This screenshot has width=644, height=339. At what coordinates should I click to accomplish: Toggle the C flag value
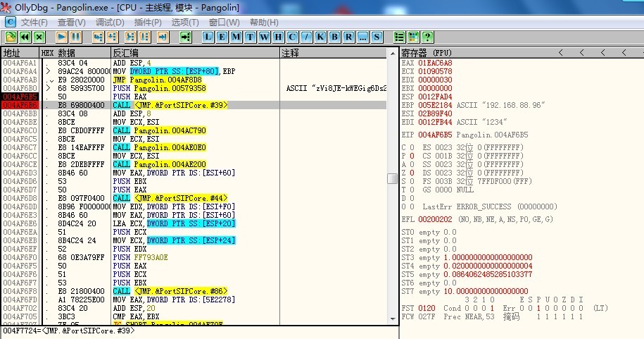pyautogui.click(x=412, y=147)
